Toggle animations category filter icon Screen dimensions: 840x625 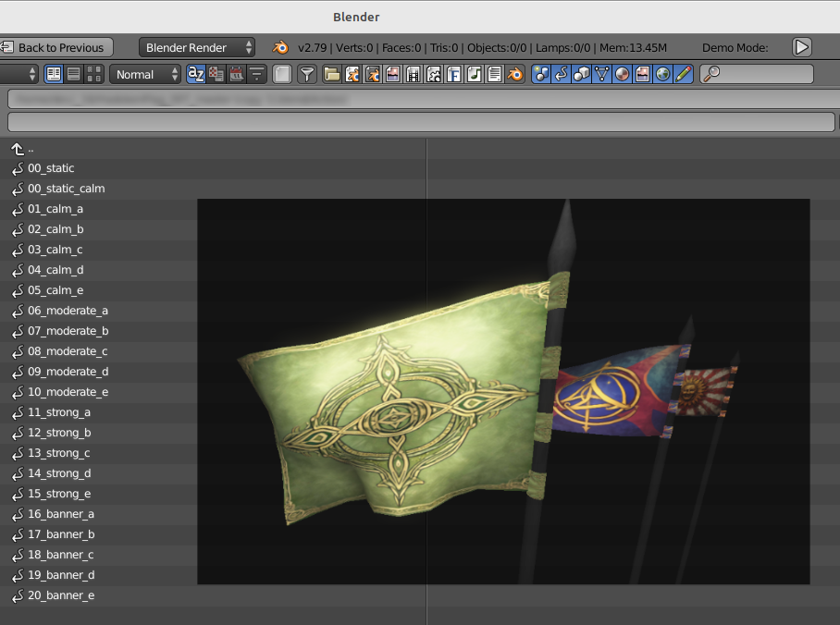point(562,74)
